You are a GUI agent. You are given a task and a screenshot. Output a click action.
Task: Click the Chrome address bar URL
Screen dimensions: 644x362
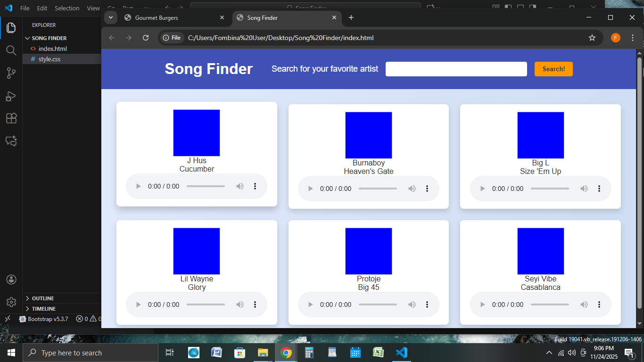[x=281, y=38]
